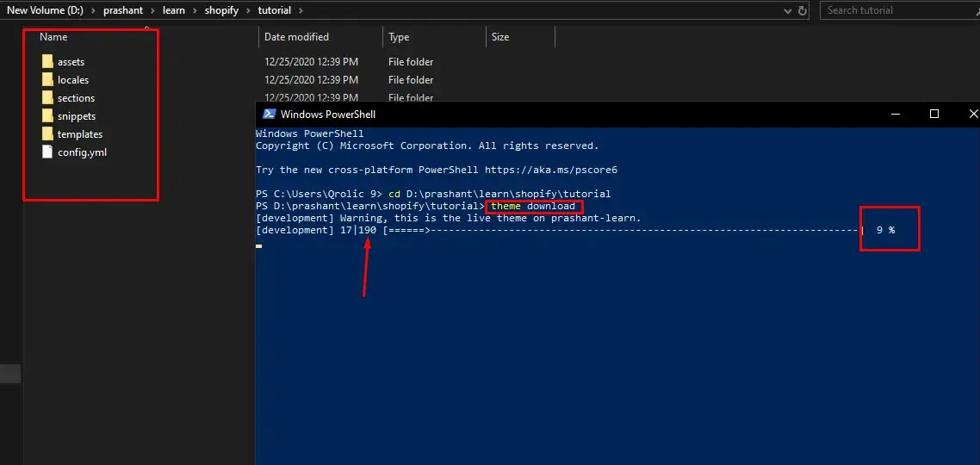Click the PowerShell title bar text

click(328, 114)
